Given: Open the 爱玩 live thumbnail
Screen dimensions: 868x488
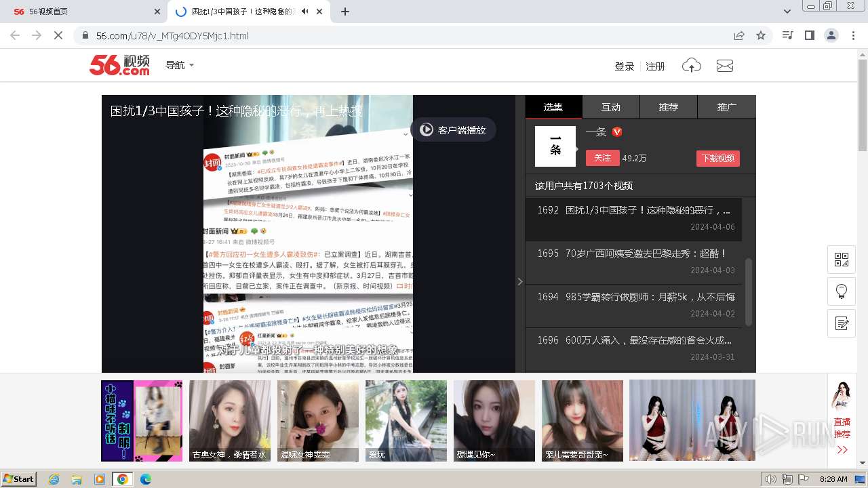Looking at the screenshot, I should [406, 421].
